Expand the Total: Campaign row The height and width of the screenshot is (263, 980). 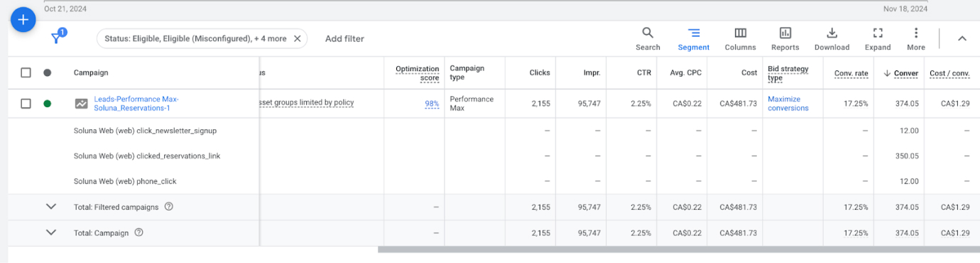point(50,232)
